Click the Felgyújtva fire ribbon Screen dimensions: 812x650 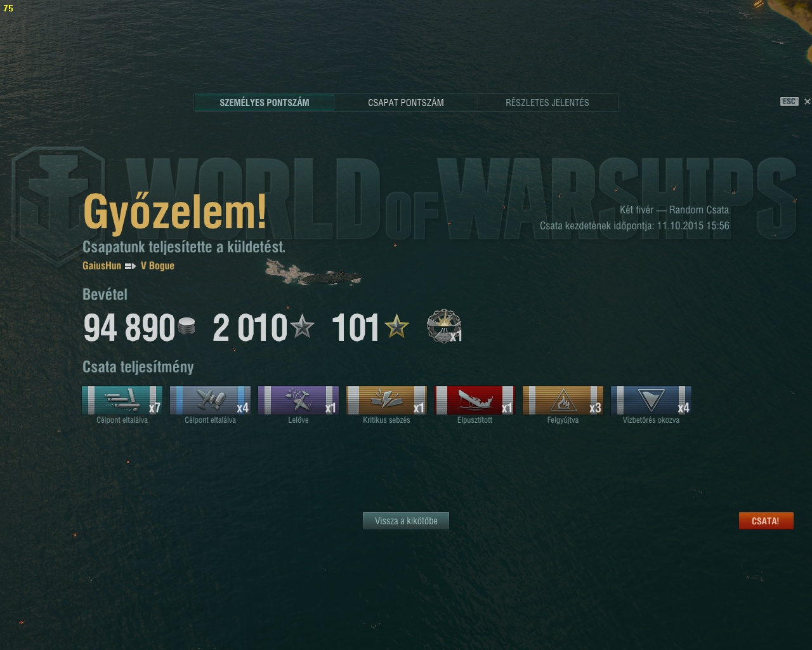click(x=563, y=401)
